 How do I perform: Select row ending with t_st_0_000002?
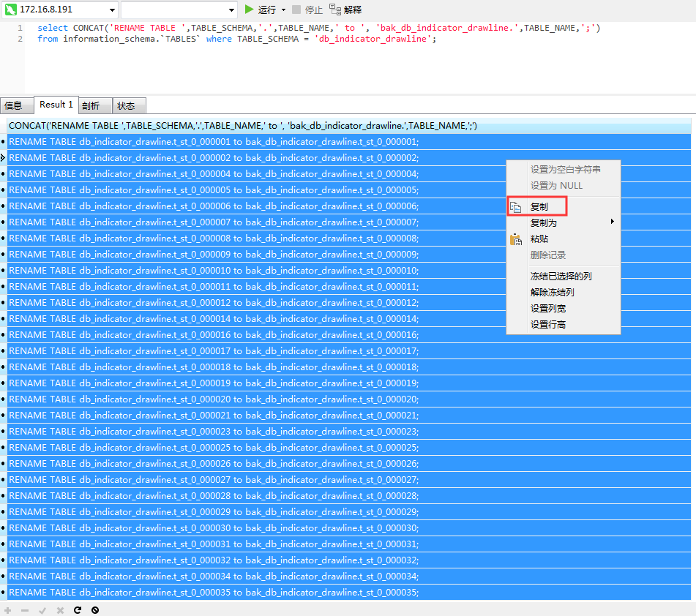pos(349,158)
